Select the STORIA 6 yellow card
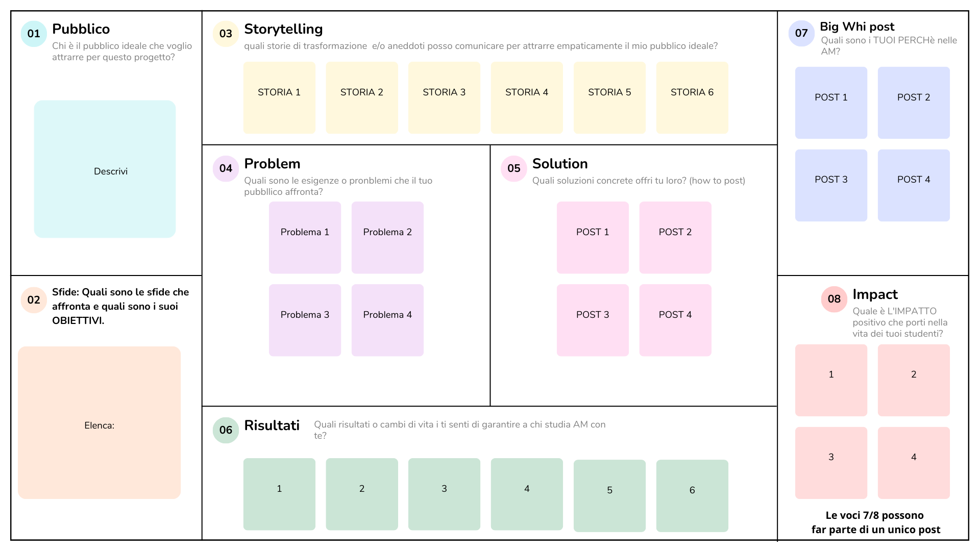The width and height of the screenshot is (980, 551). [x=692, y=98]
